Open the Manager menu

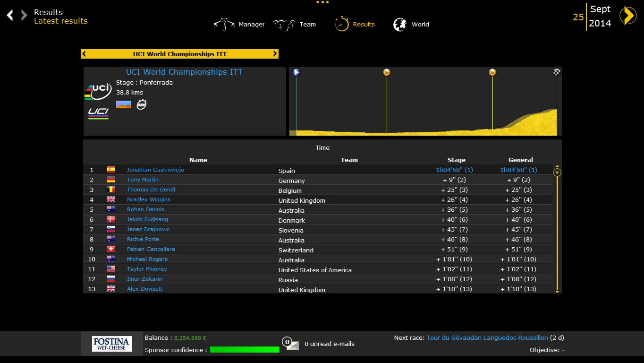(x=239, y=24)
